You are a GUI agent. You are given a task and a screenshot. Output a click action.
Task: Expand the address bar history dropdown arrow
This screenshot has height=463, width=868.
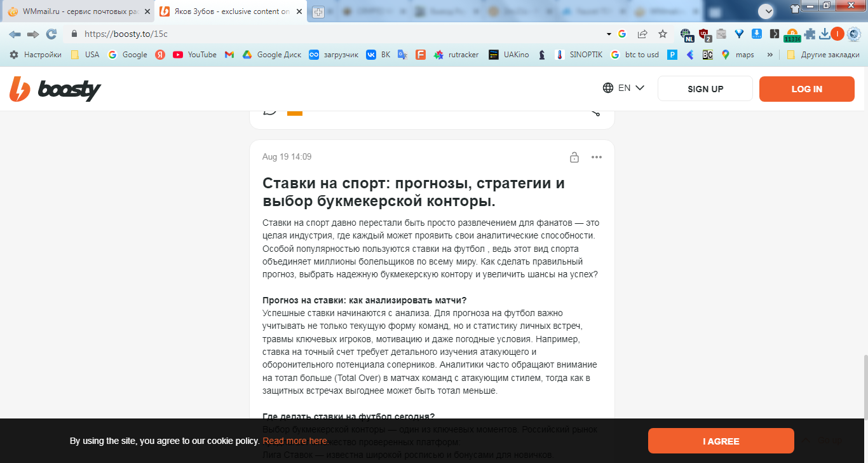coord(609,34)
